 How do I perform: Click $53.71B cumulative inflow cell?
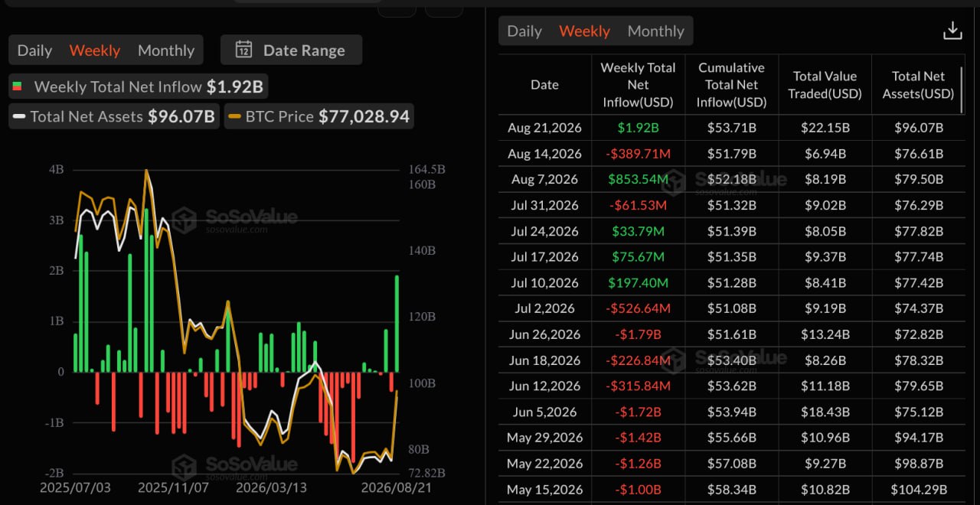coord(731,128)
